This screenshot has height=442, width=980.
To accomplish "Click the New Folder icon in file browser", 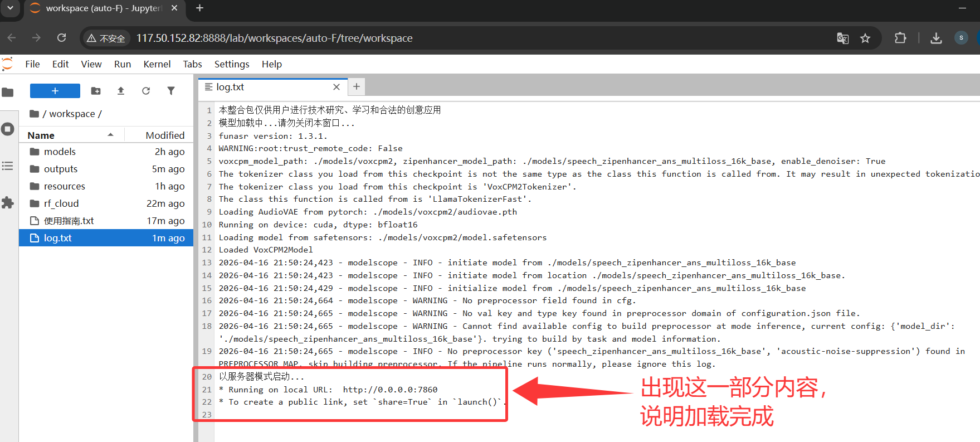I will point(96,91).
